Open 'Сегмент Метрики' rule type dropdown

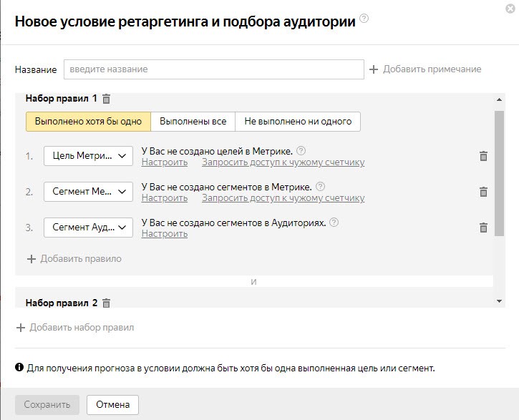coord(88,192)
